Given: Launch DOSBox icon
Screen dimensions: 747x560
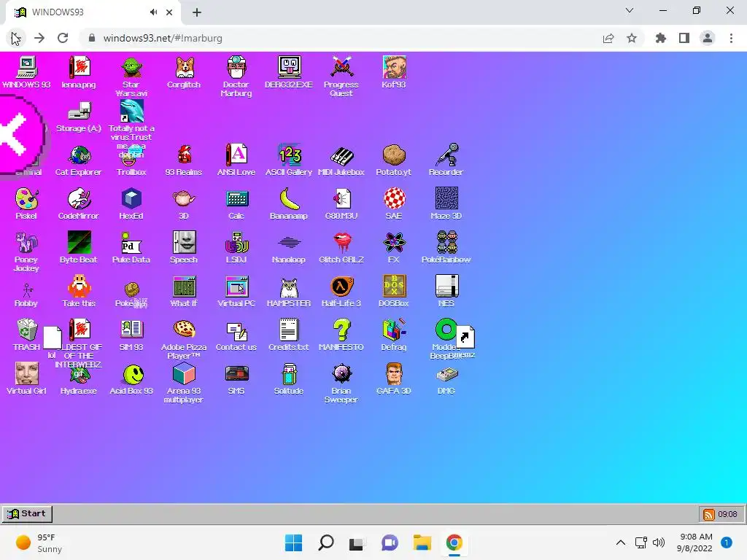Looking at the screenshot, I should click(393, 287).
